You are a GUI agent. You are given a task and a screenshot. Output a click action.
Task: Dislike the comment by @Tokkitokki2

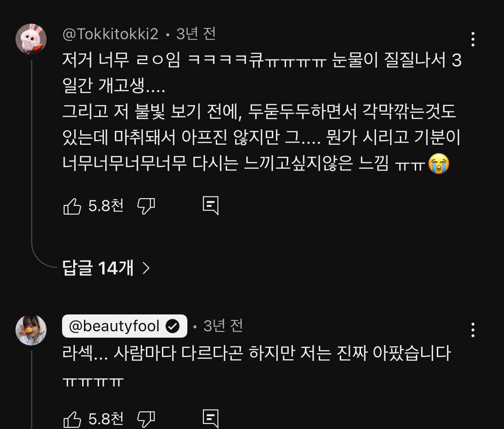coord(146,206)
